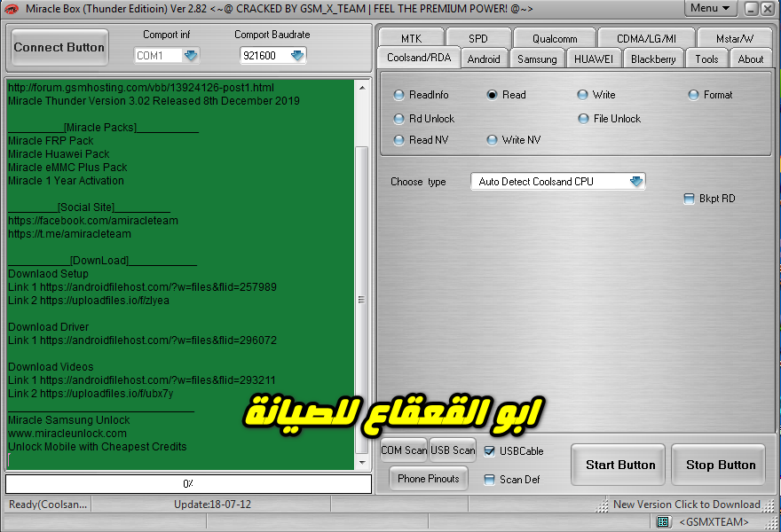Open Phone Pinouts
781x532 pixels.
(429, 478)
